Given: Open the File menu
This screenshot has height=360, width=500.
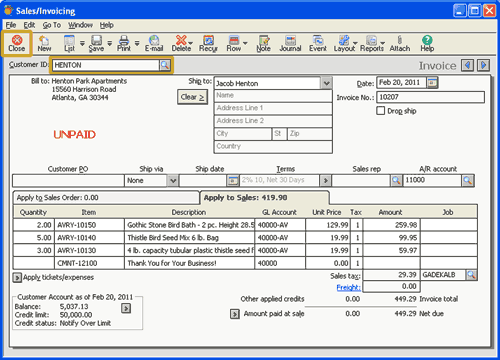Looking at the screenshot, I should tap(11, 25).
